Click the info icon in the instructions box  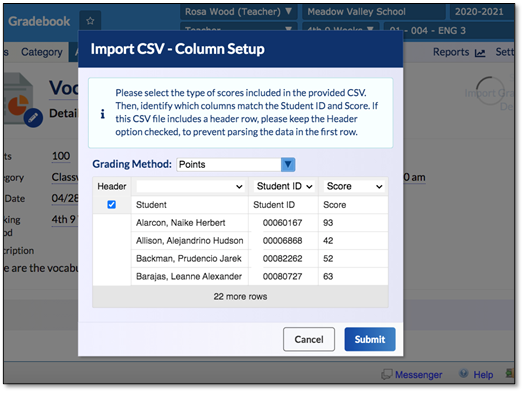(x=103, y=114)
